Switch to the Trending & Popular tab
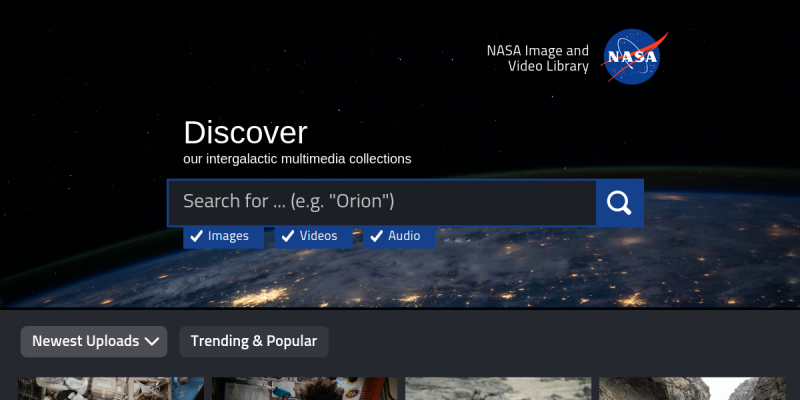800x400 pixels. pos(254,341)
